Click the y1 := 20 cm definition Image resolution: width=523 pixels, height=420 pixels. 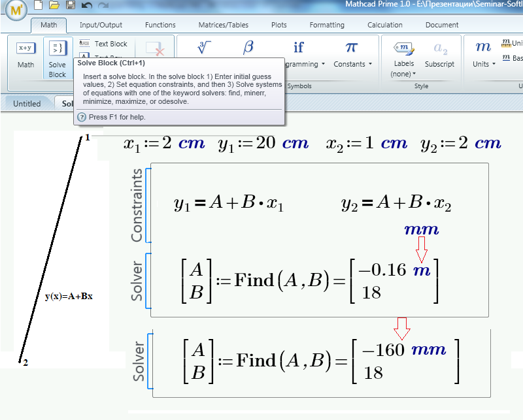coord(263,144)
